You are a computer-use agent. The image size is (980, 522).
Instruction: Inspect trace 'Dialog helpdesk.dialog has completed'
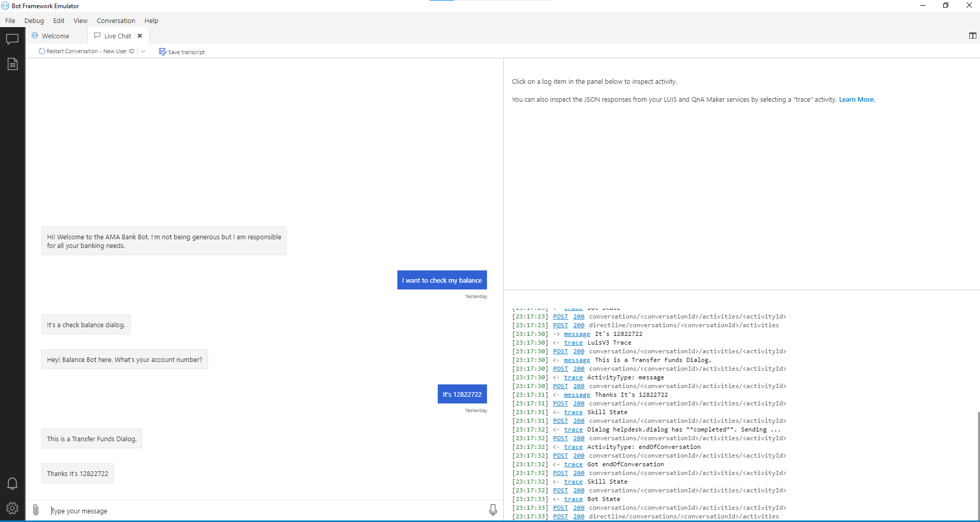pos(573,429)
